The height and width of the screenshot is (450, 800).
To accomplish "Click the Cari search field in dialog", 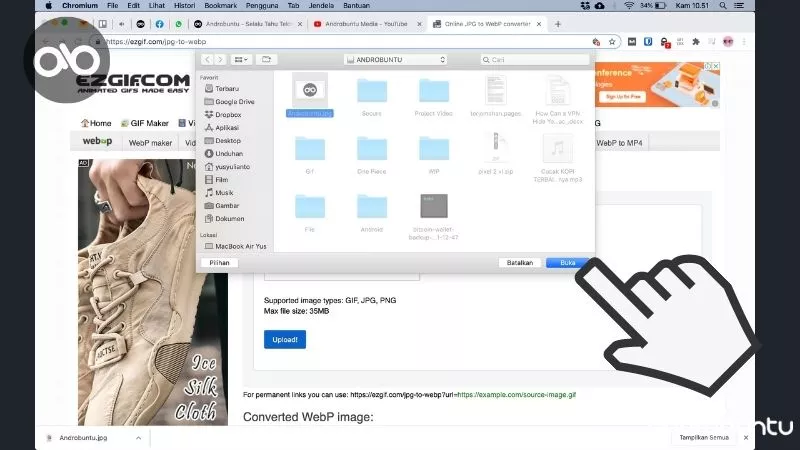I will pos(535,60).
